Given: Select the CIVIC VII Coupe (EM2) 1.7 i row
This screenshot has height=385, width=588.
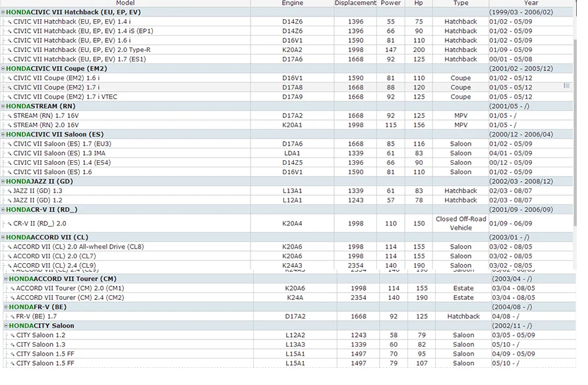Looking at the screenshot, I should [287, 87].
